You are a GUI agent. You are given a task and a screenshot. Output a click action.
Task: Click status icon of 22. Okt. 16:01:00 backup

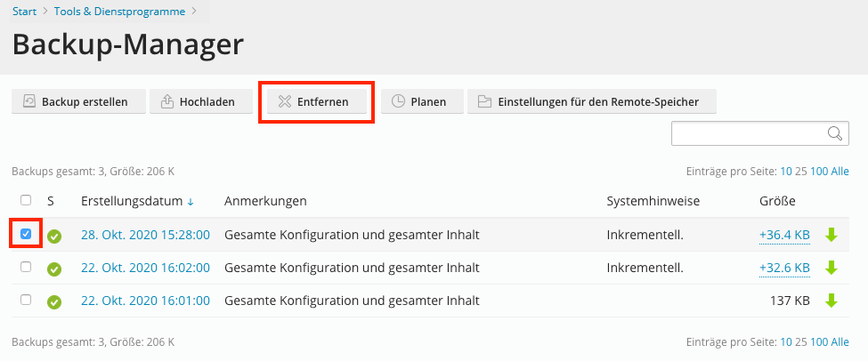click(54, 301)
